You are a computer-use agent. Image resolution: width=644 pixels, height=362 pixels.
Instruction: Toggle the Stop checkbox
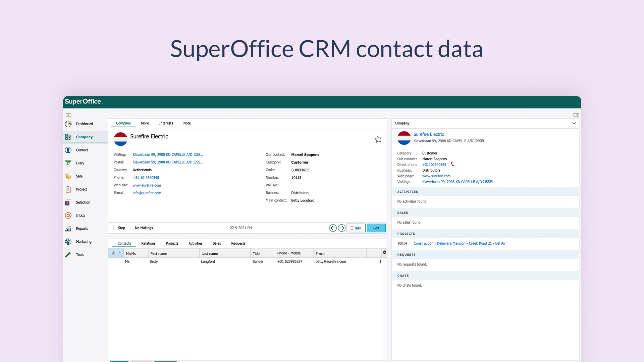(x=115, y=228)
